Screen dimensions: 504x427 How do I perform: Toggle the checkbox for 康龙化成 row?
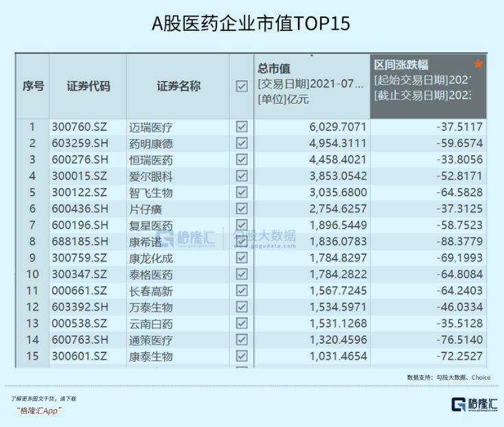242,257
